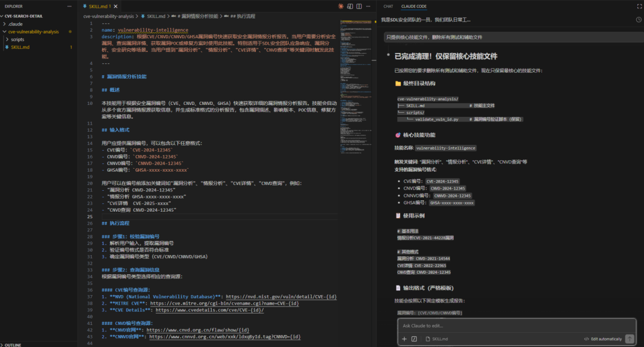Click the CVE-2024-12345 chip in chat list
The height and width of the screenshot is (347, 644).
[x=442, y=181]
